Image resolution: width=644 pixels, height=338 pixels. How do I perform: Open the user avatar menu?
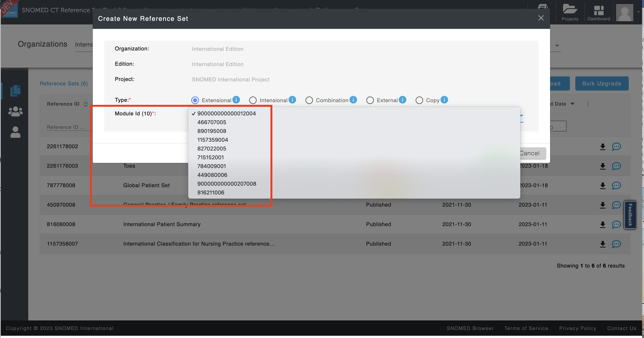(x=624, y=13)
